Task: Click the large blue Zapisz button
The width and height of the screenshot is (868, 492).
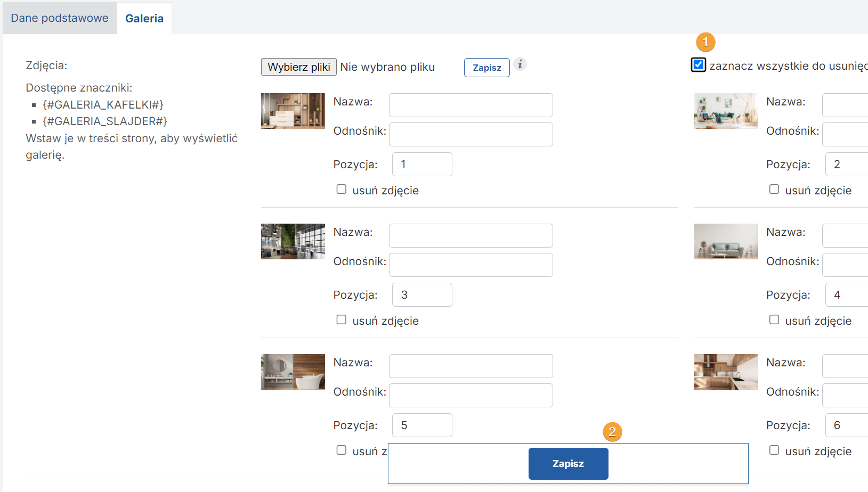Action: (x=569, y=464)
